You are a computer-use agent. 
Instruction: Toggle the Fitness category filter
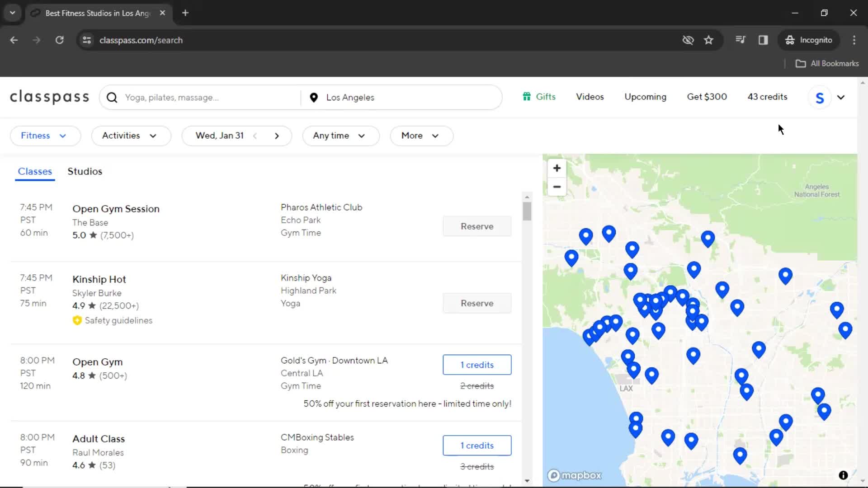click(x=43, y=135)
